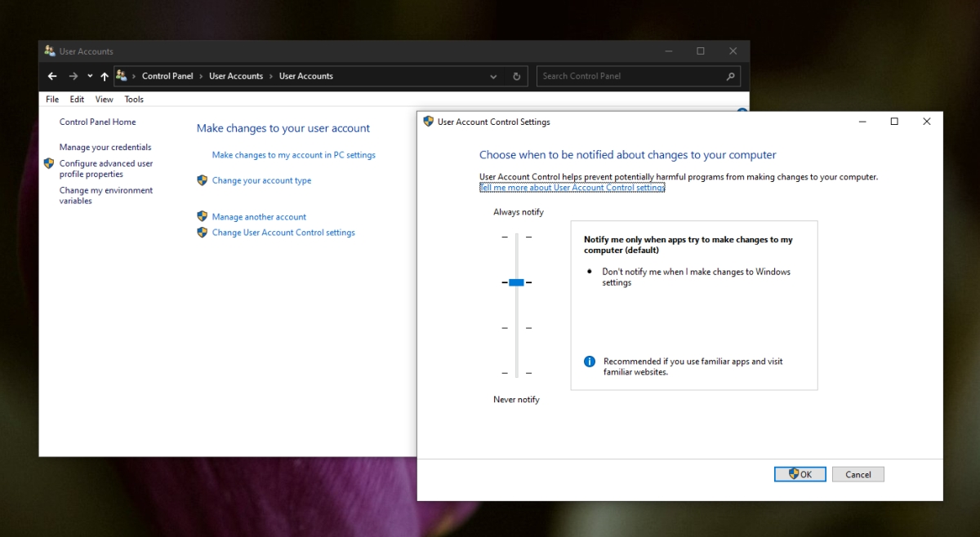Go up one level with up arrow
Viewport: 980px width, 537px height.
point(105,76)
